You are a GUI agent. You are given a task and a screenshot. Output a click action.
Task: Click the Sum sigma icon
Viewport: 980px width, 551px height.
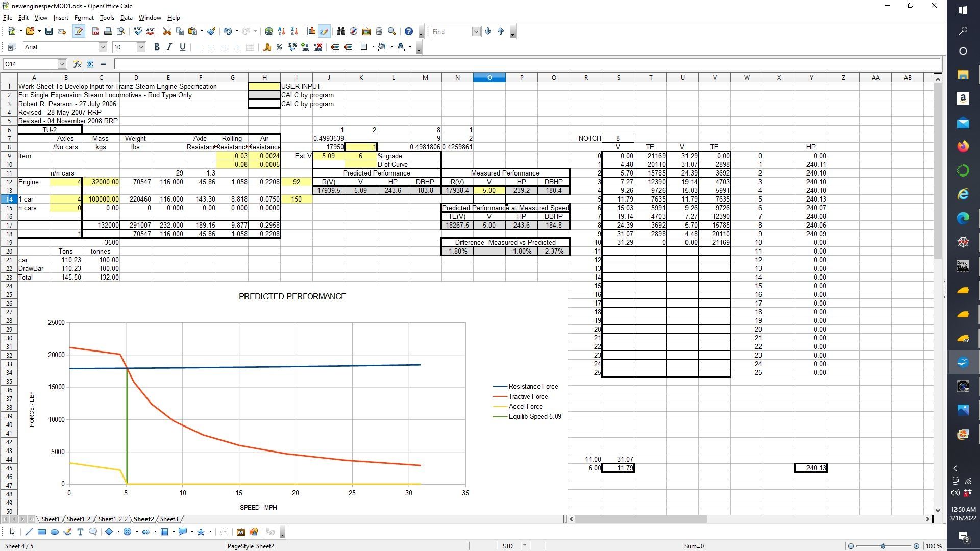pyautogui.click(x=90, y=64)
